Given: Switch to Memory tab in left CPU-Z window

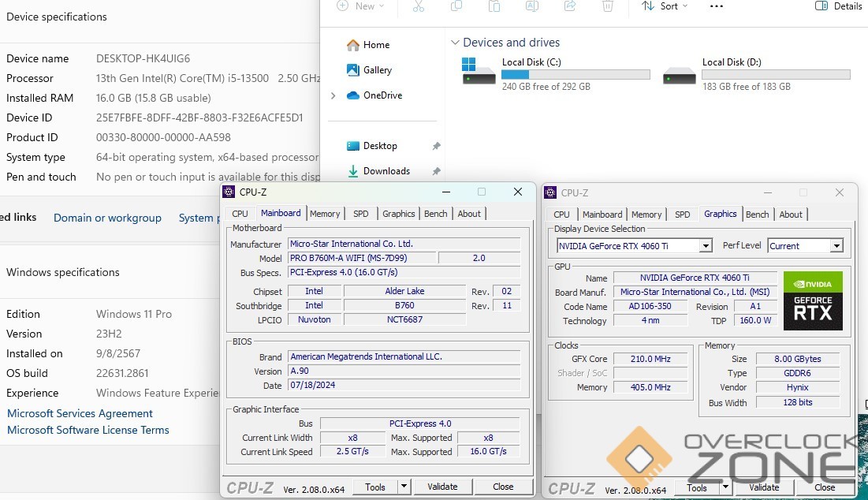Looking at the screenshot, I should coord(325,214).
